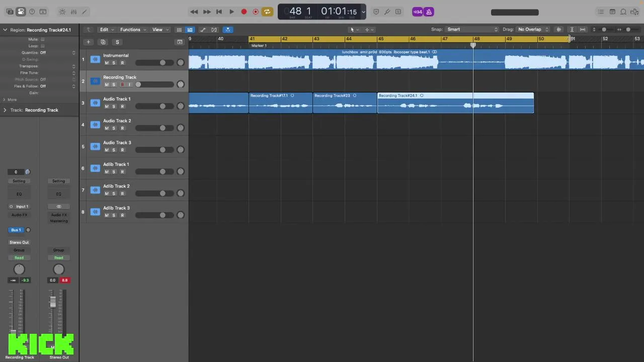Go to beginning of project
Screen dimensions: 644x362
click(x=219, y=12)
